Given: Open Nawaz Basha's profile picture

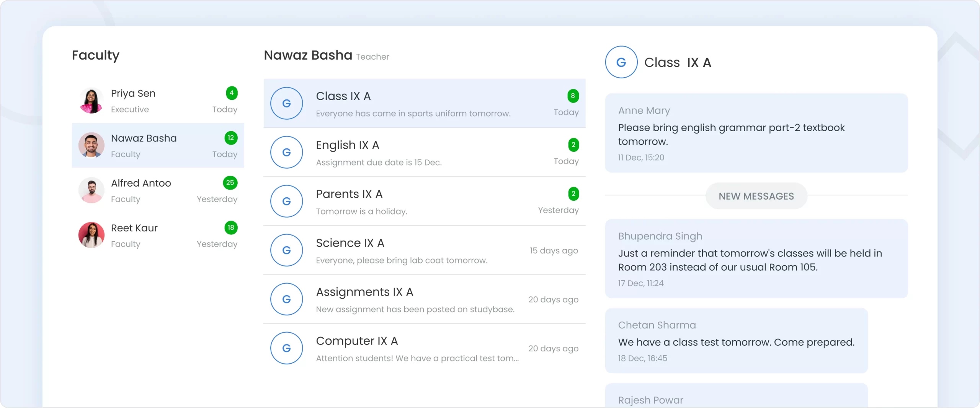Looking at the screenshot, I should [x=91, y=146].
